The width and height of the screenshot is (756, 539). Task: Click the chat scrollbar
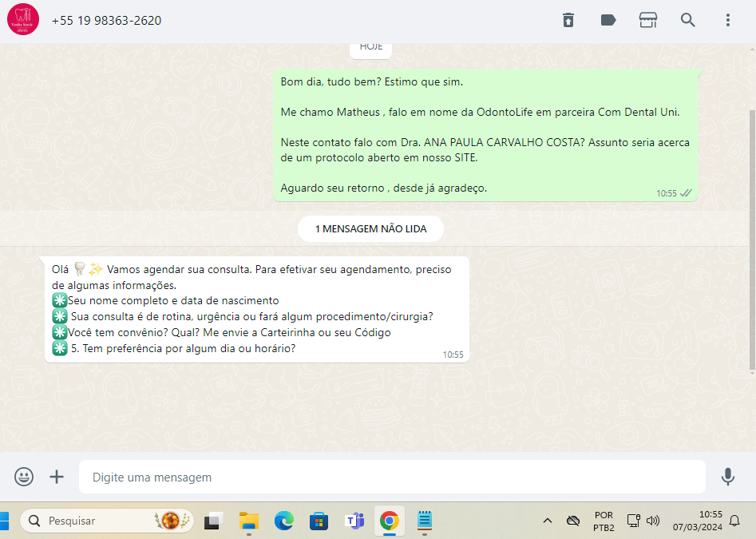[751, 240]
